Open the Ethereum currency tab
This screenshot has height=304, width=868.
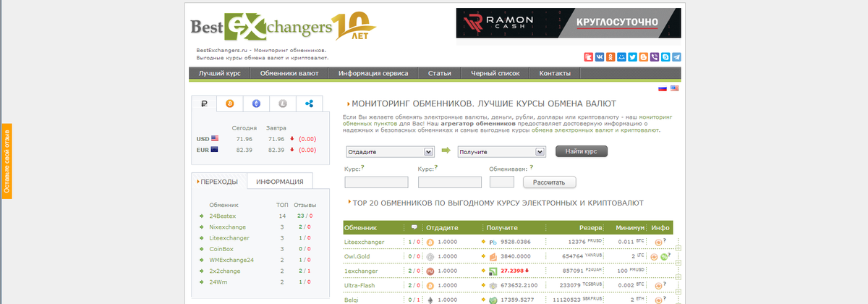[256, 104]
